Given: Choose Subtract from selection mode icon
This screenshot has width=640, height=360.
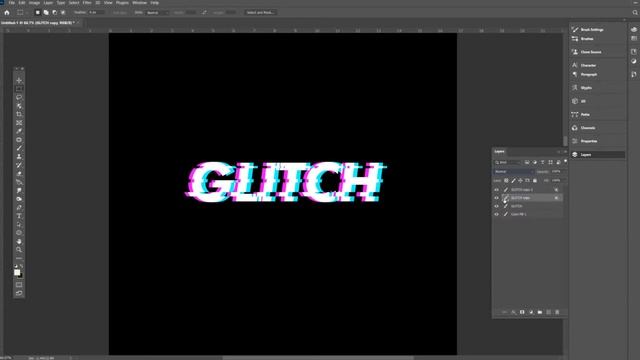Looking at the screenshot, I should 55,13.
